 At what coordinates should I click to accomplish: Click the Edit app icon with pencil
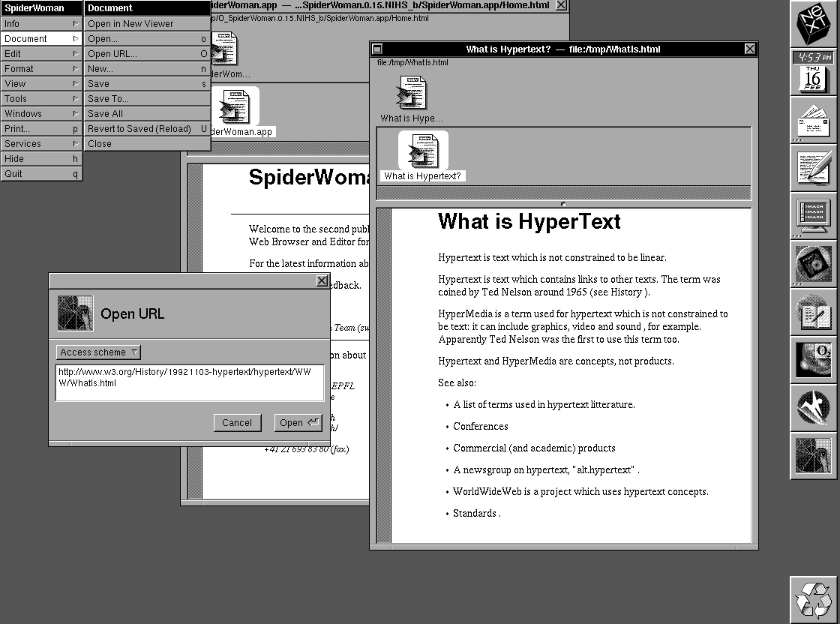click(x=814, y=168)
